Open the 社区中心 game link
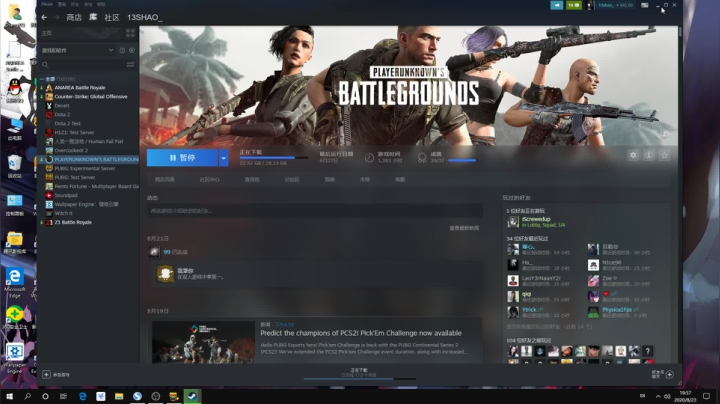 click(209, 180)
